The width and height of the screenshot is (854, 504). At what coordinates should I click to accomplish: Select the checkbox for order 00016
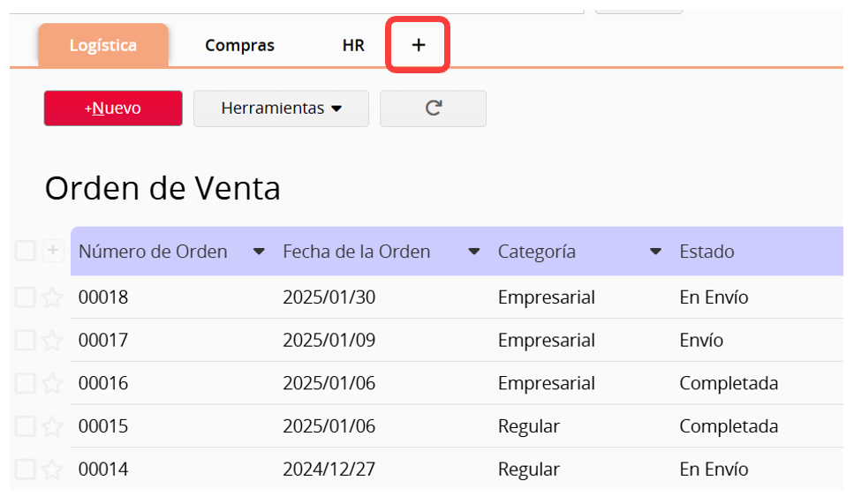(x=25, y=384)
